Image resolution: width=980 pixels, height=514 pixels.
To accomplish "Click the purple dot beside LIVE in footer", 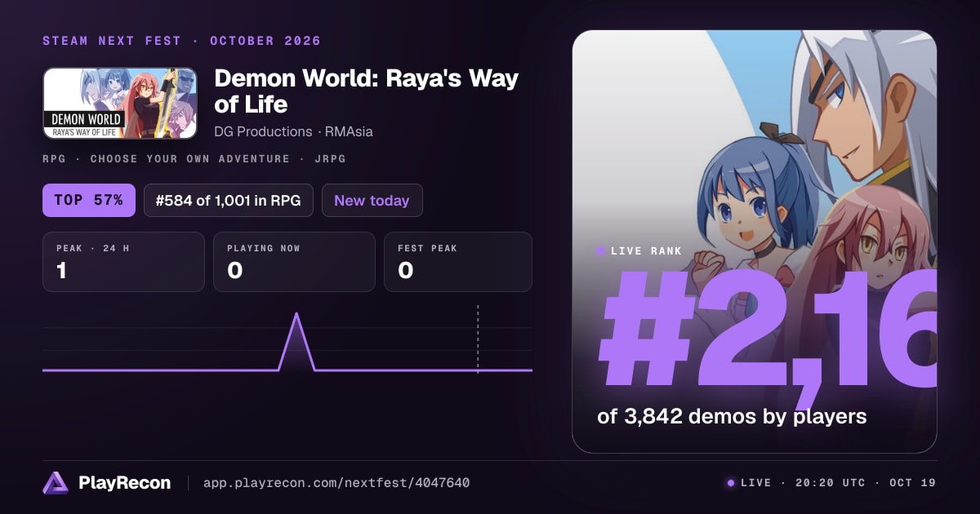I will [x=731, y=483].
